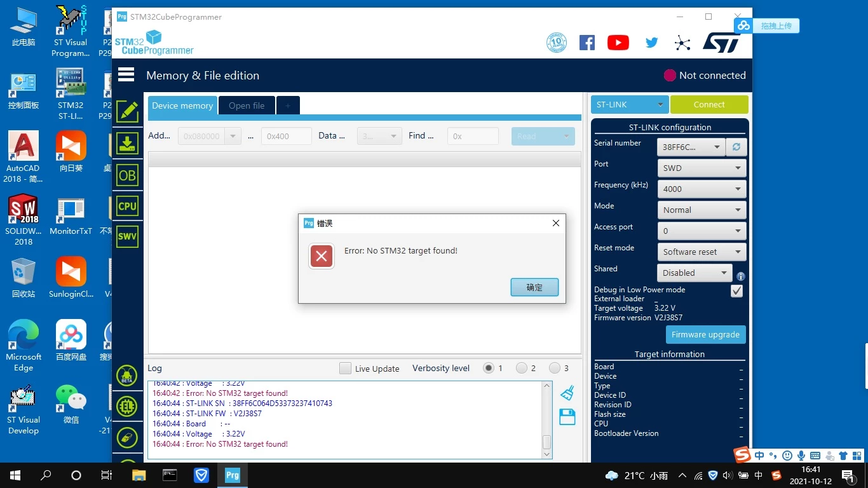Add a new tab with the plus tab
The width and height of the screenshot is (868, 488).
coord(288,105)
